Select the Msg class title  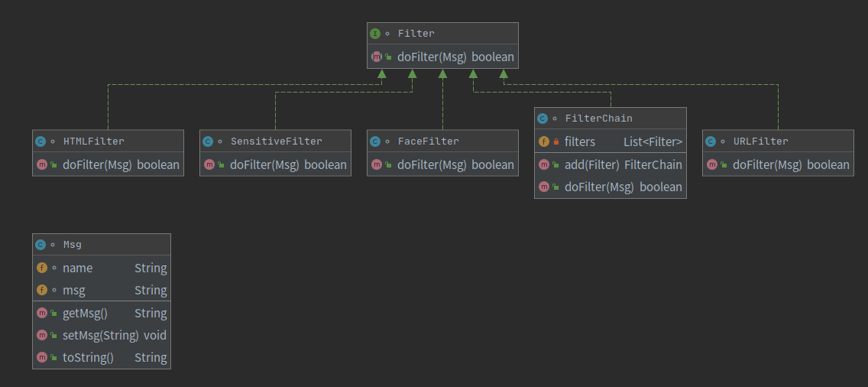click(x=72, y=245)
